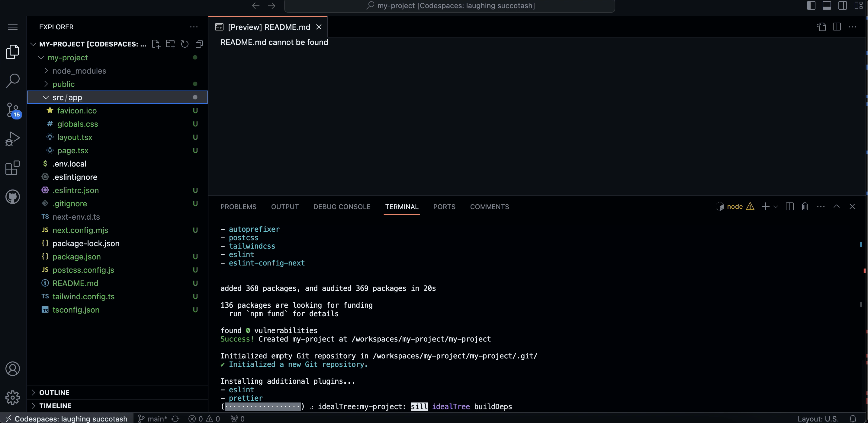Open Explorer views and more actions menu
Image resolution: width=868 pixels, height=423 pixels.
point(194,27)
